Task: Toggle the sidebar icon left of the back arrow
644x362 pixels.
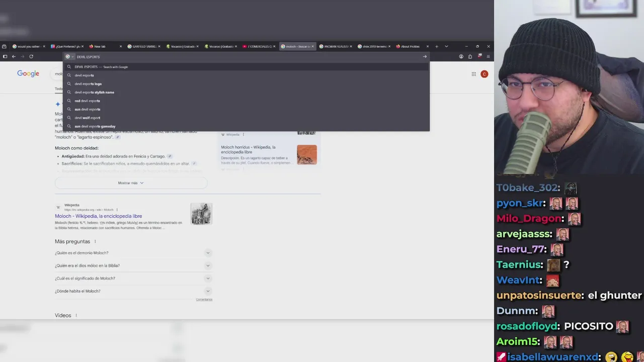Action: pyautogui.click(x=5, y=56)
